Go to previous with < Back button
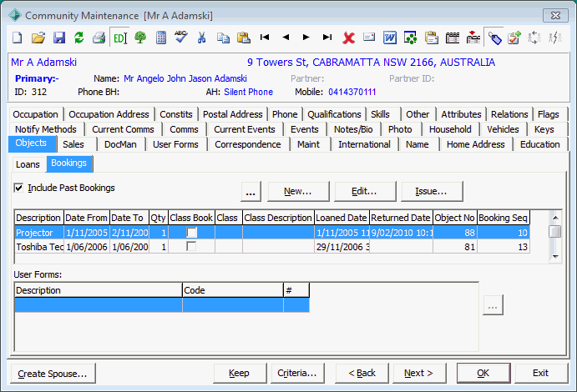The image size is (577, 392). coord(362,374)
